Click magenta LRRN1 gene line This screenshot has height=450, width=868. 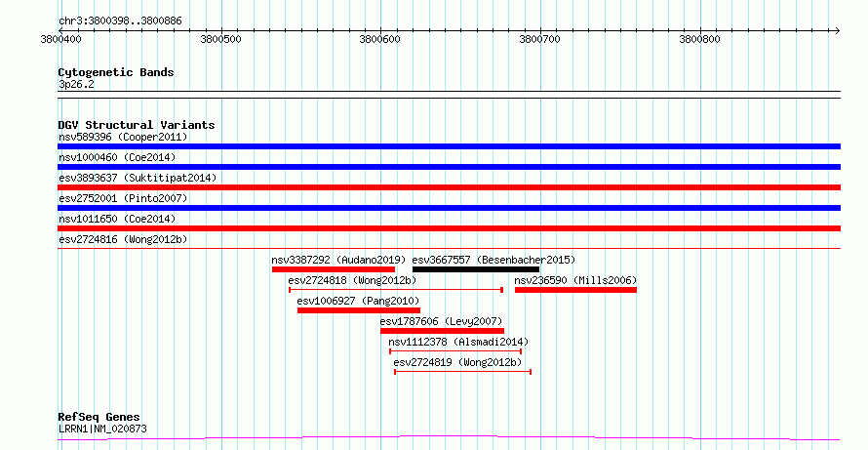click(449, 438)
